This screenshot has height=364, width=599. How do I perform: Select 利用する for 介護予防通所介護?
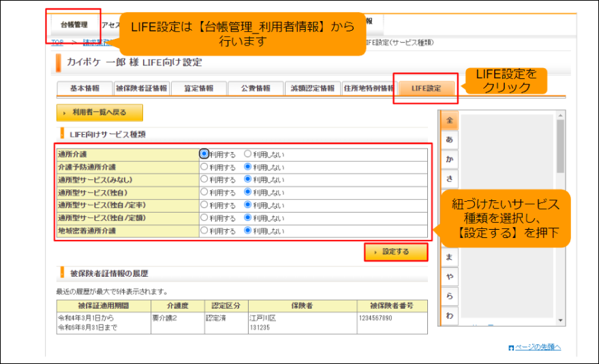[x=204, y=167]
